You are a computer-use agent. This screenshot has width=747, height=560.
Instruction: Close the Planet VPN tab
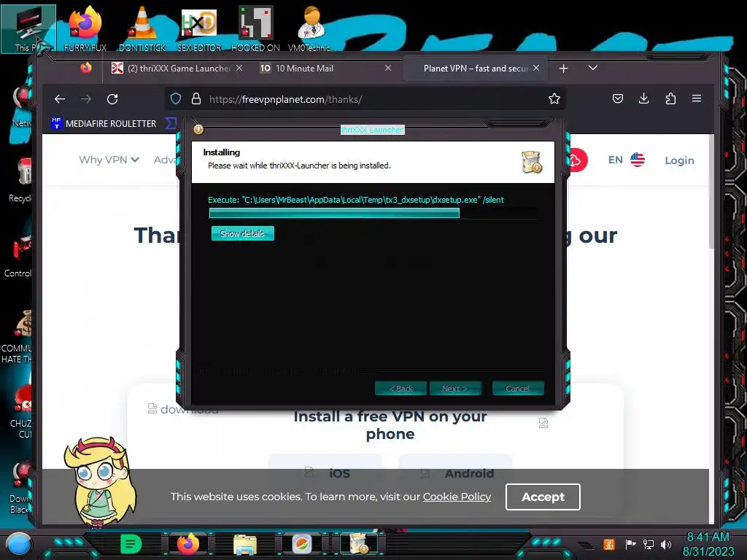(x=536, y=68)
